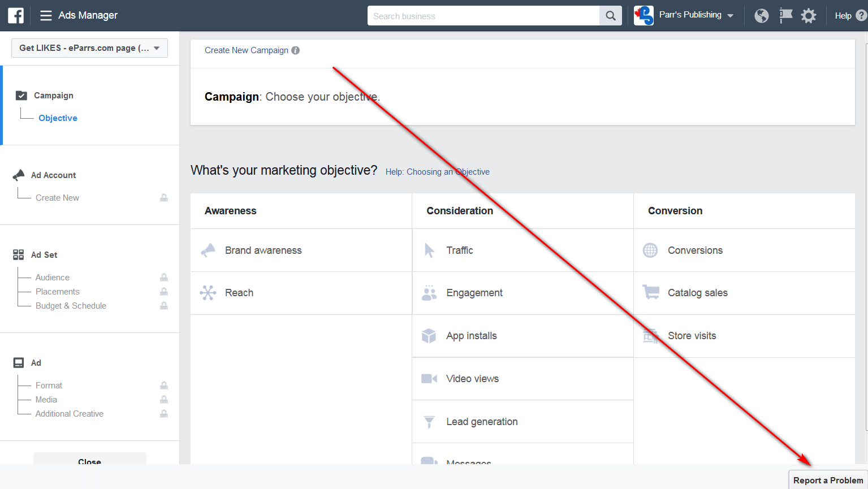Select Format under Ad section
The width and height of the screenshot is (868, 489).
tap(49, 386)
